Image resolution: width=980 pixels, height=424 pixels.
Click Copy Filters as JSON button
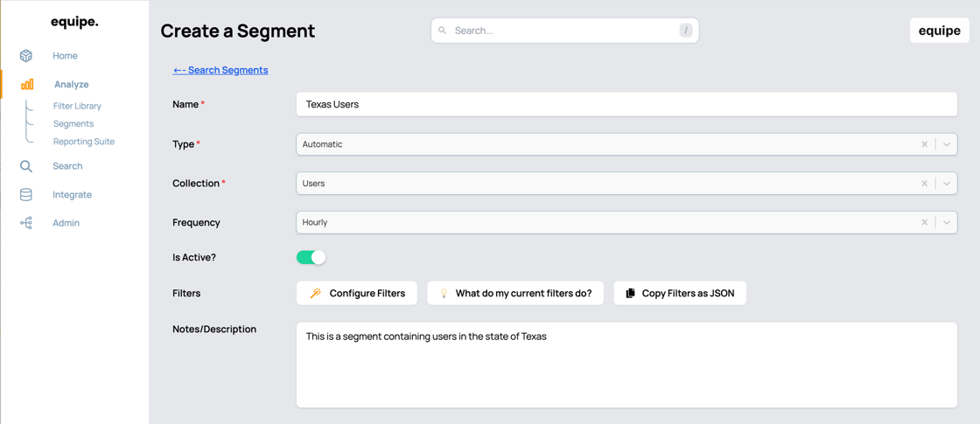pyautogui.click(x=680, y=293)
